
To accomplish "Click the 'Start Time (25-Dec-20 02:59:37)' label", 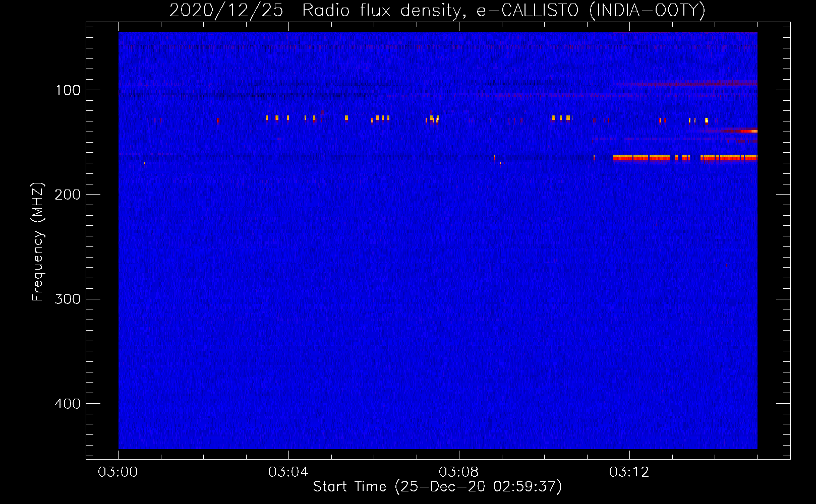I will (437, 487).
